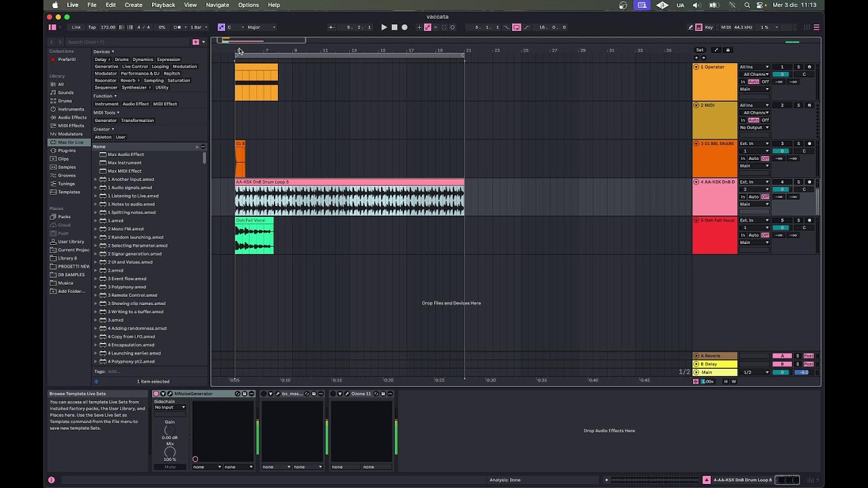This screenshot has height=488, width=868.
Task: Click the Synthesizer device tag filter
Action: click(136, 87)
